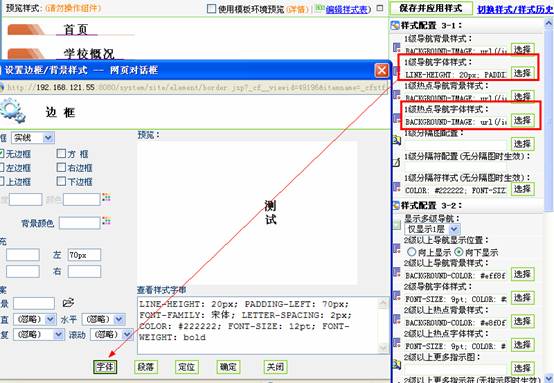Click the icon beside 1级分隔图配置
The width and height of the screenshot is (554, 383).
397,141
